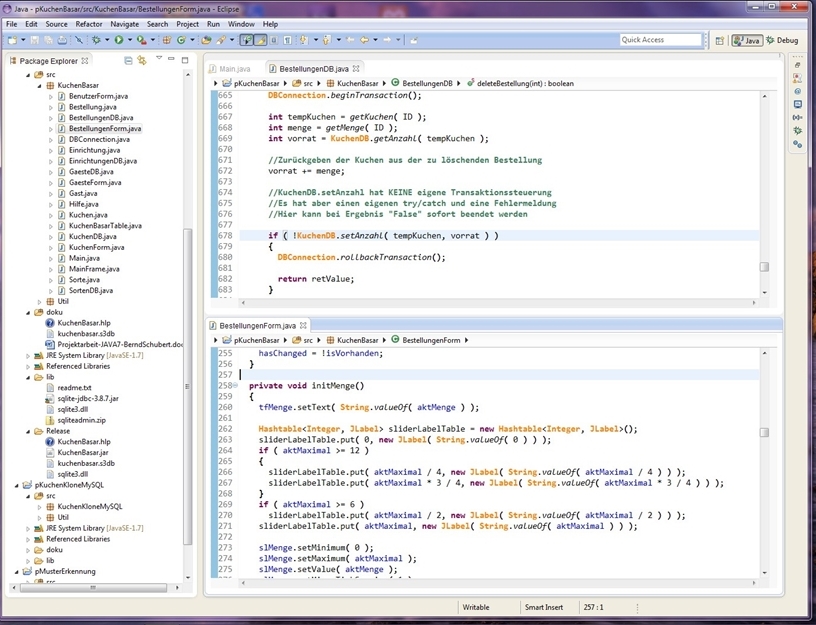Viewport: 816px width, 625px height.
Task: Click Collapse All in Package Explorer
Action: pos(128,61)
